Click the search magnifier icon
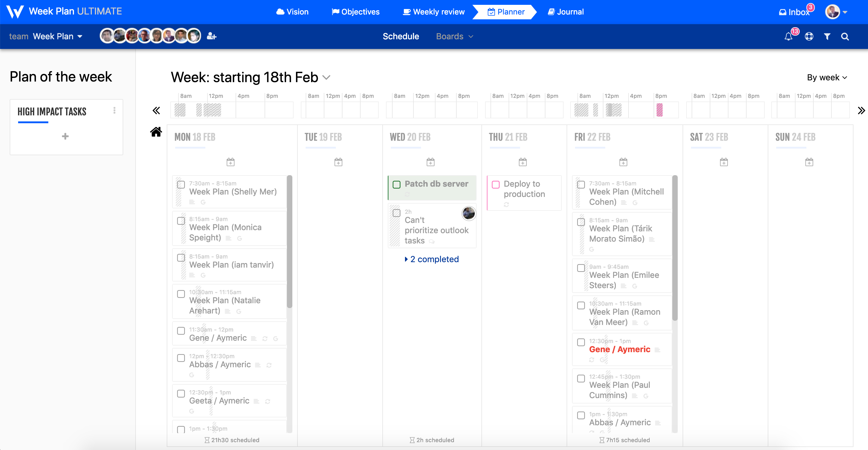This screenshot has width=868, height=450. [x=845, y=36]
